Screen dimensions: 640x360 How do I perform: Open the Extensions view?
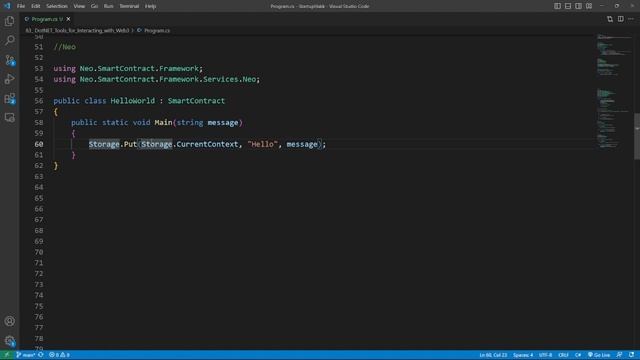click(9, 98)
